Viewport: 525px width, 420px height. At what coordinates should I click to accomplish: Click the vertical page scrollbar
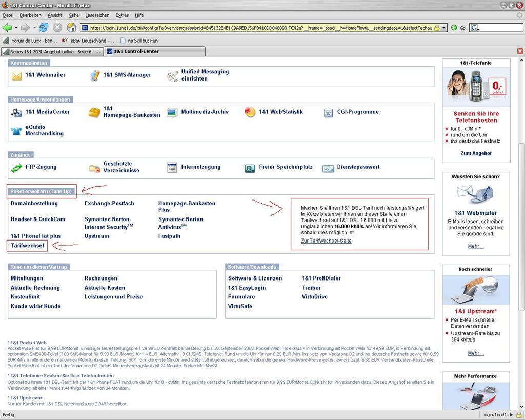point(521,228)
